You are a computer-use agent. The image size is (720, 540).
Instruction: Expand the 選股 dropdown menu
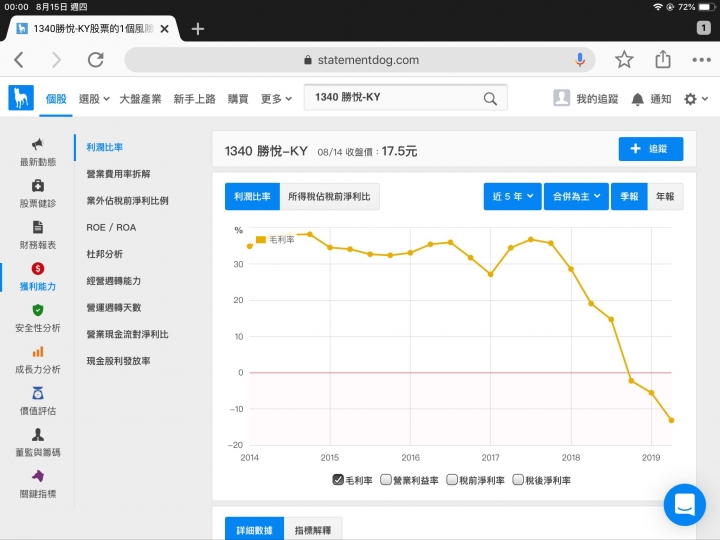point(94,99)
